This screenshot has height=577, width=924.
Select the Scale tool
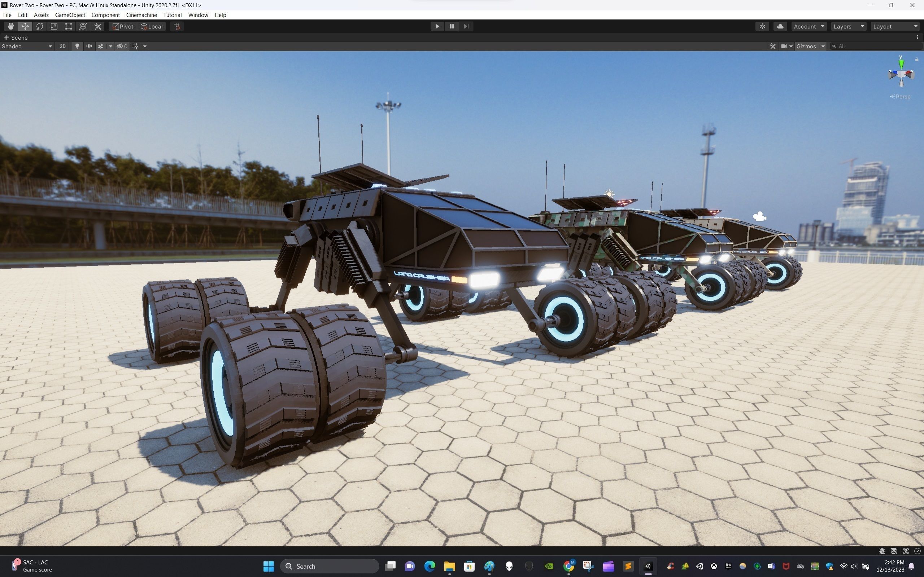pos(54,26)
